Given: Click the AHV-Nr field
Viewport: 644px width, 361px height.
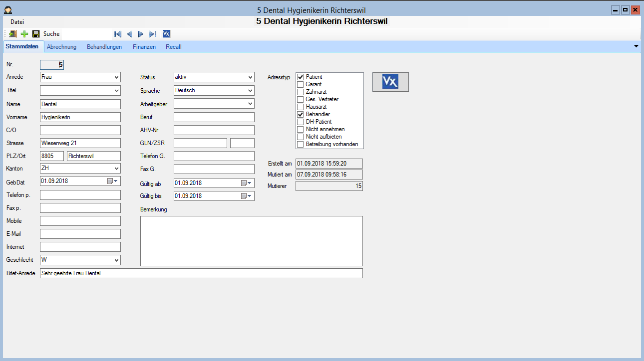Looking at the screenshot, I should click(x=214, y=130).
